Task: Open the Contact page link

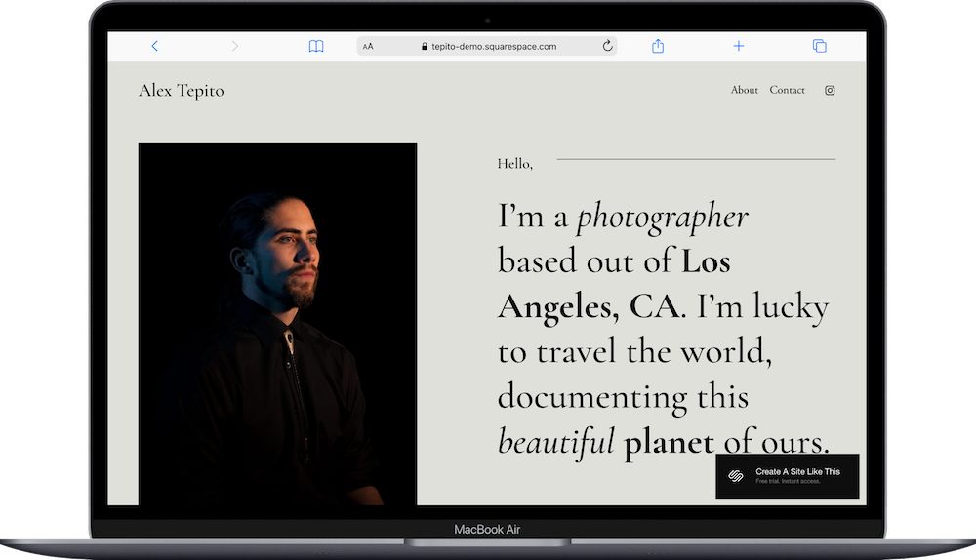Action: click(787, 90)
